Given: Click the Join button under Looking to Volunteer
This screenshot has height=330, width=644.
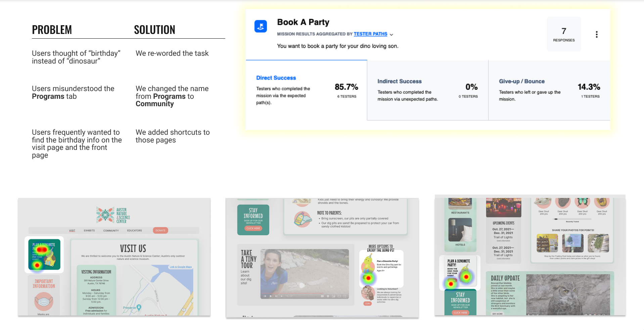Looking at the screenshot, I should click(x=368, y=303).
